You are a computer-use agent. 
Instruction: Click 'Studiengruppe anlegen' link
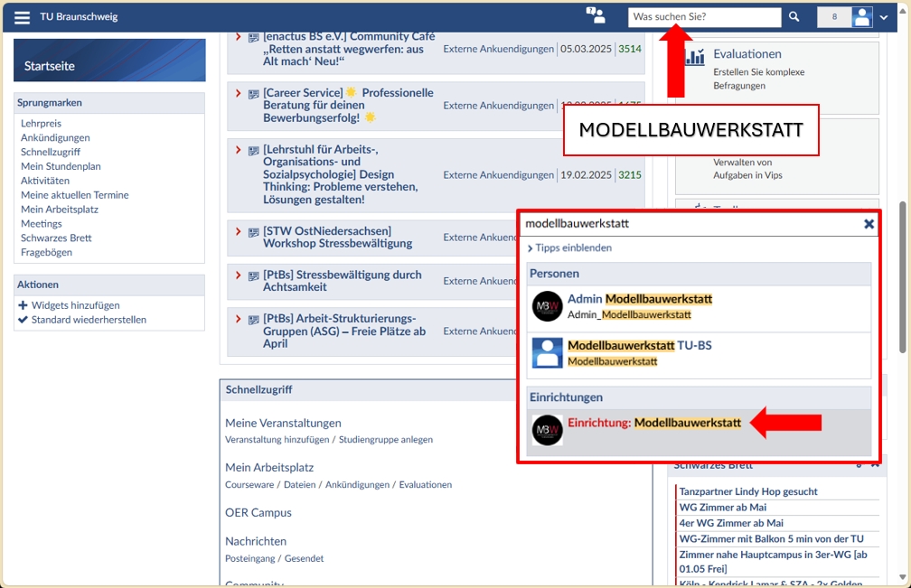click(x=386, y=440)
